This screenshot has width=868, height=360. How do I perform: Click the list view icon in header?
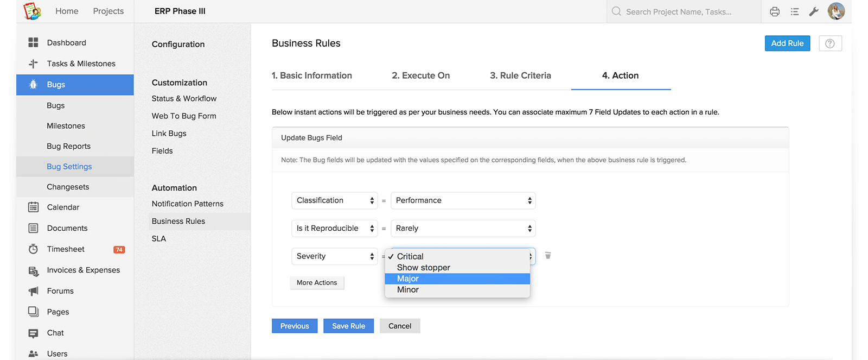(794, 11)
